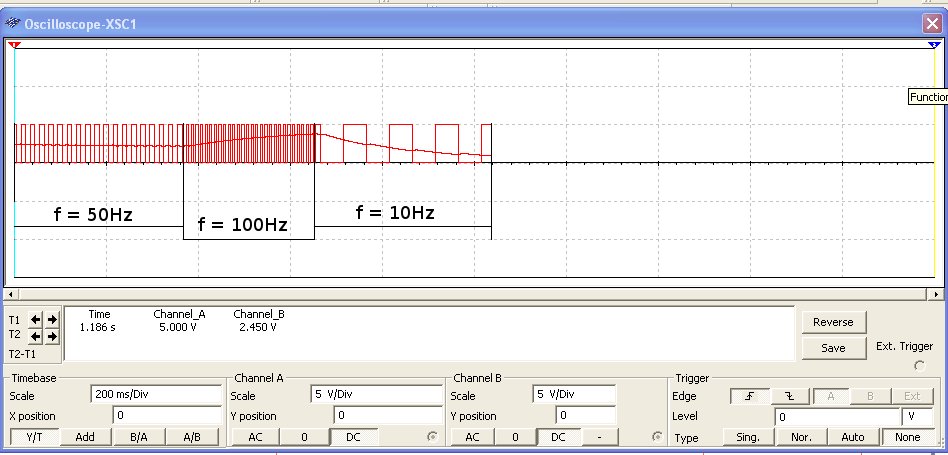Click Channel A Scale field
Viewport: 948px width, 455px height.
tap(377, 395)
